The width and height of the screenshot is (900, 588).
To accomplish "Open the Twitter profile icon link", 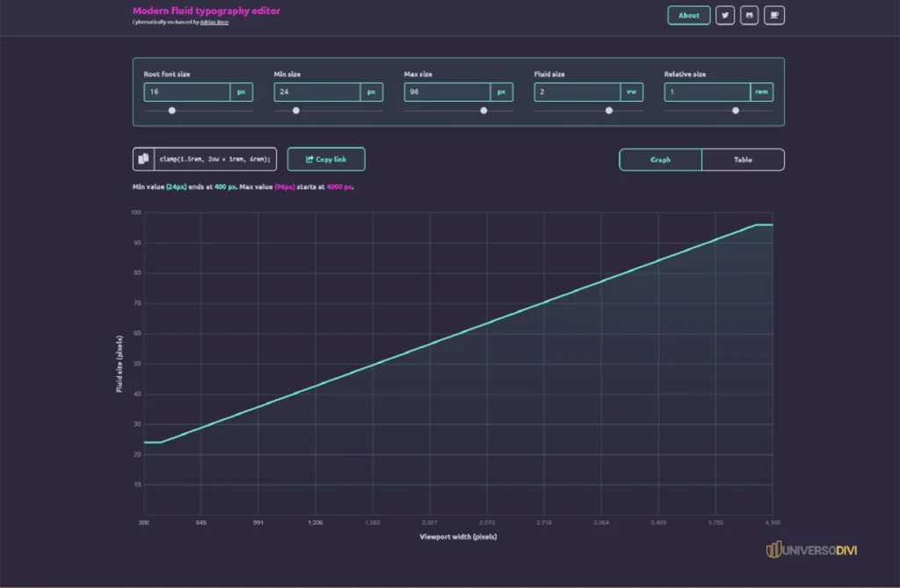I will tap(725, 16).
